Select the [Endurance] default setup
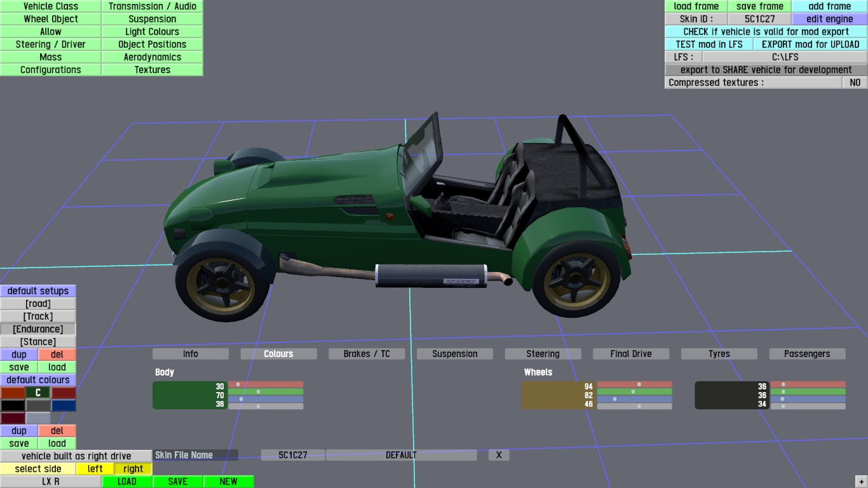 click(38, 329)
